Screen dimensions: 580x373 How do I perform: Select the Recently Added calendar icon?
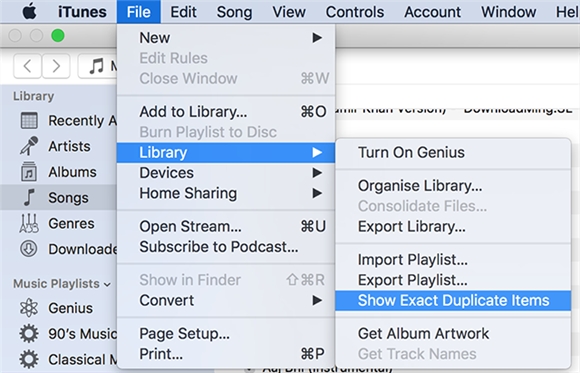pos(29,120)
